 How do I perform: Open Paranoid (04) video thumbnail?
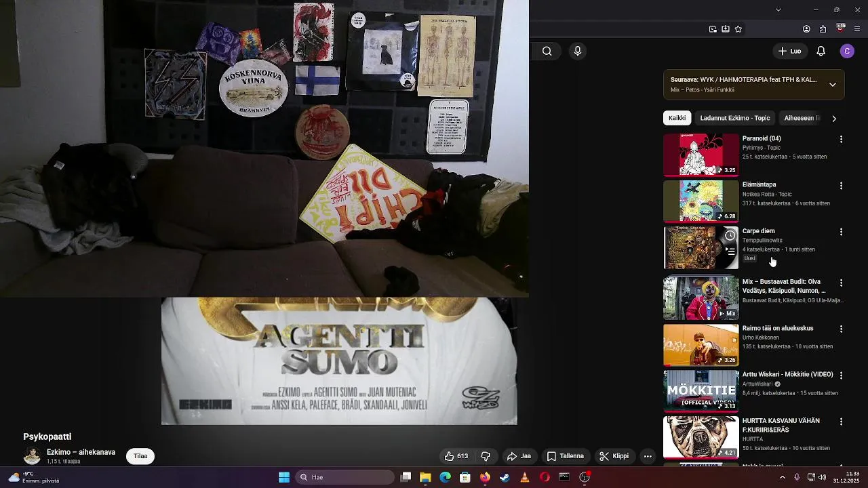[701, 155]
